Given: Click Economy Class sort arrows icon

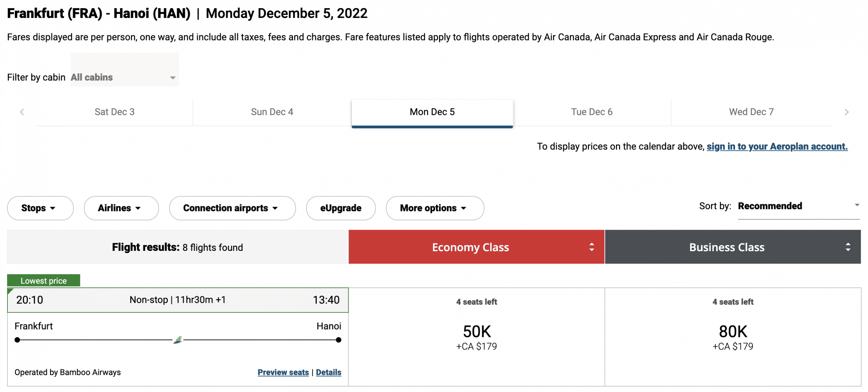Looking at the screenshot, I should click(x=591, y=247).
